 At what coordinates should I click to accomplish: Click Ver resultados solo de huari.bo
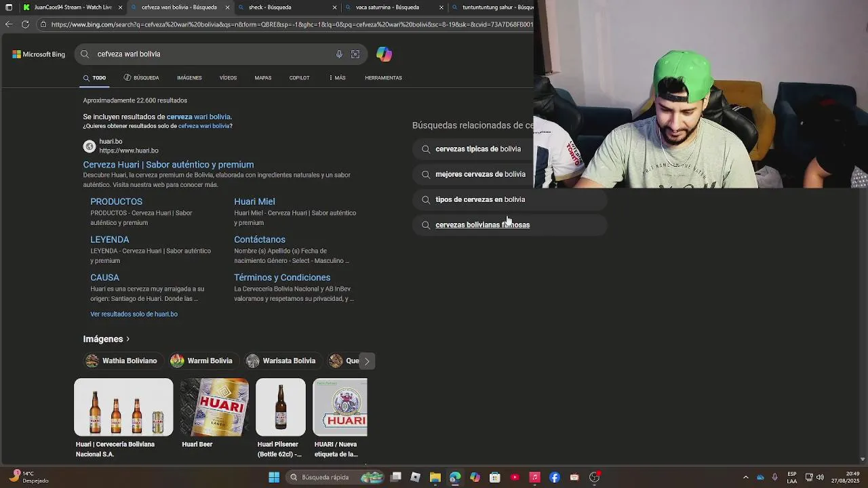pos(134,314)
